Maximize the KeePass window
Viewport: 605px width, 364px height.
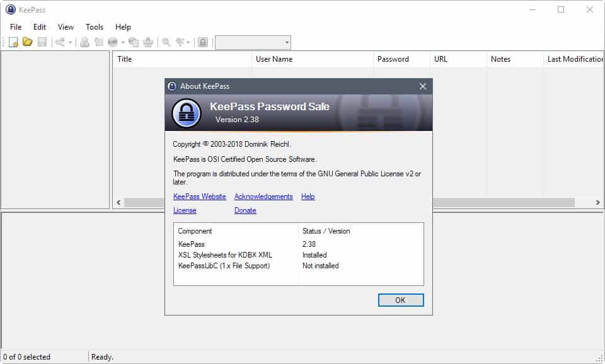(561, 9)
